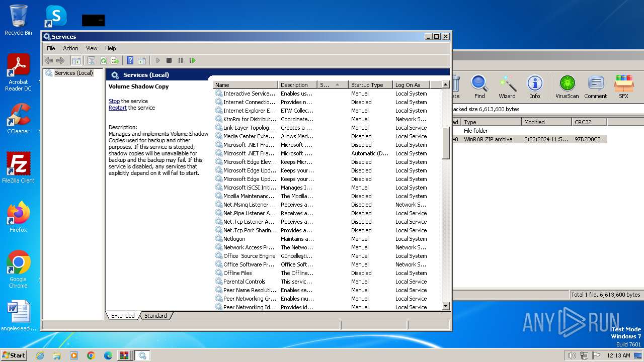Sort by CRC32 column in WinRAR

(589, 122)
